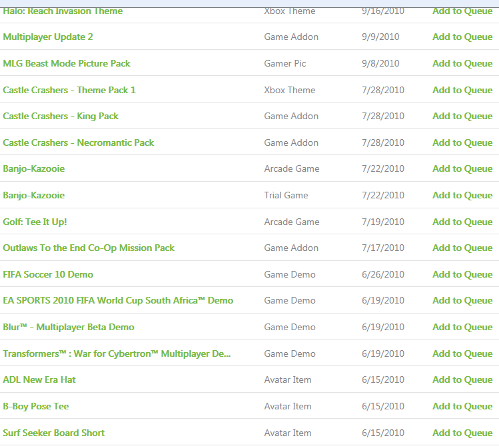
Task: Select the Gamer Pic type cell
Action: (285, 64)
